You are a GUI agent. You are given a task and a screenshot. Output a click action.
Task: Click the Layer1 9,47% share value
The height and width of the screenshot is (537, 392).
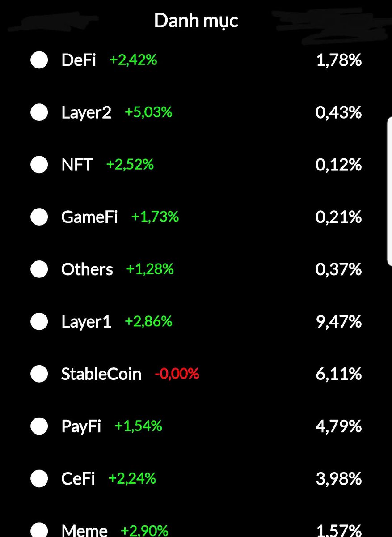pyautogui.click(x=339, y=321)
